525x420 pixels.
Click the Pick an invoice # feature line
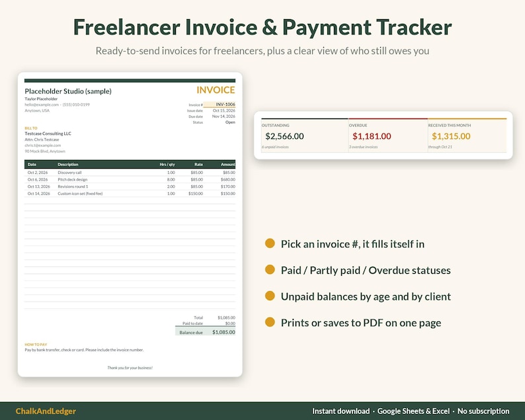pos(352,244)
